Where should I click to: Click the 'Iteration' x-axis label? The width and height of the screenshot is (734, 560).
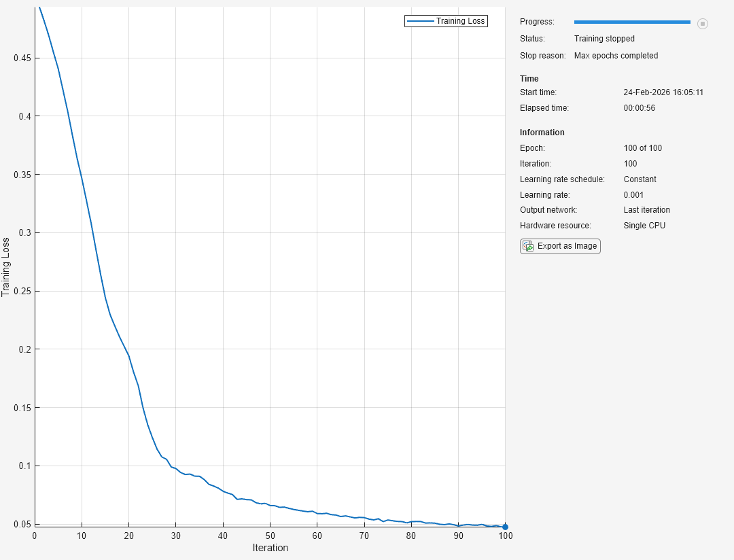(x=270, y=548)
